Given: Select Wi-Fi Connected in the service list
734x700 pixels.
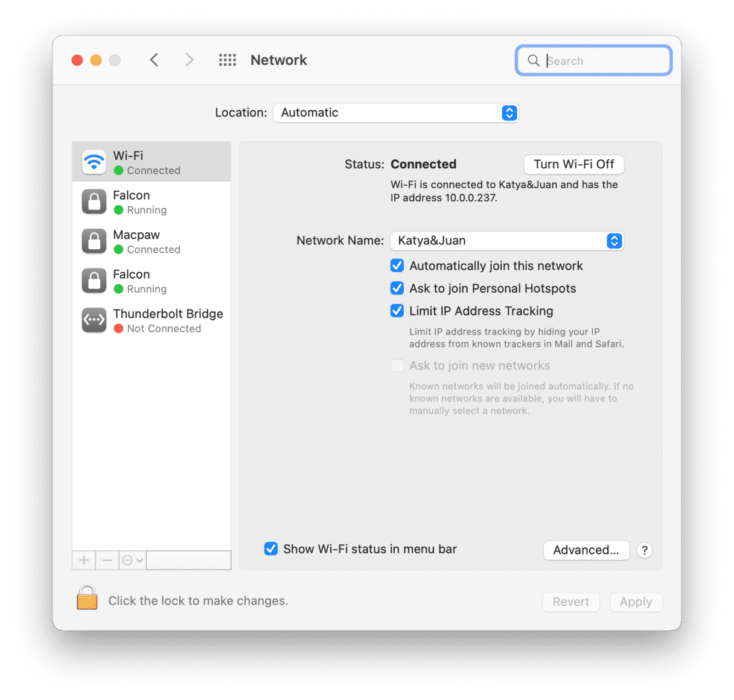Looking at the screenshot, I should click(x=152, y=162).
